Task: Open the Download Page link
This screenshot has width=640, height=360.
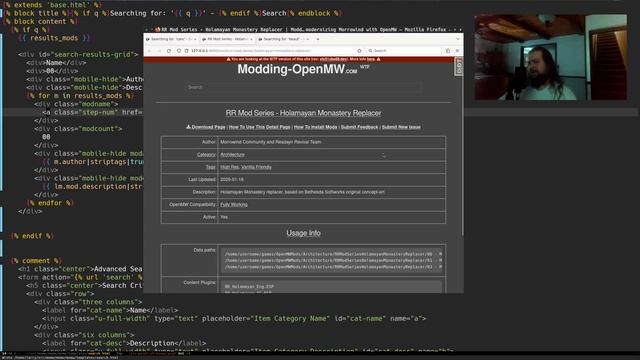Action: [x=206, y=127]
